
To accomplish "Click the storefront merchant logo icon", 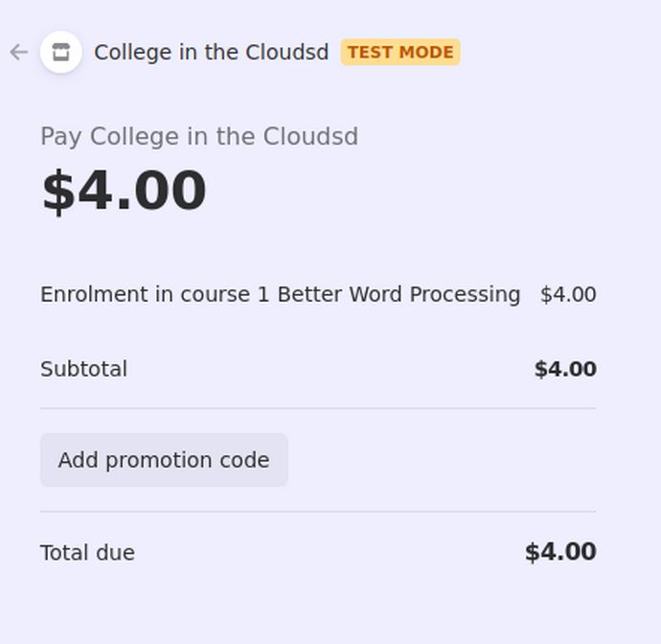I will tap(61, 53).
